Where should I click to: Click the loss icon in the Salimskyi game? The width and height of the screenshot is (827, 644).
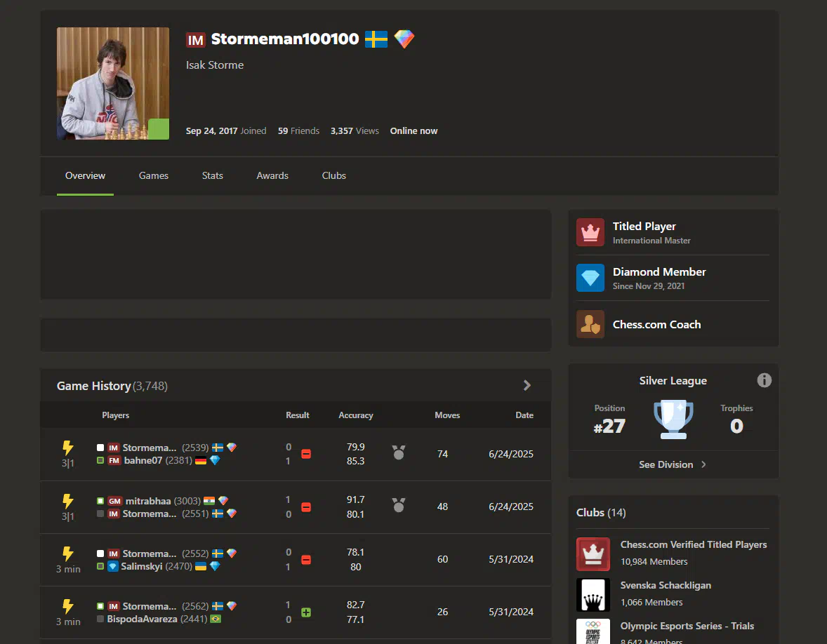click(306, 560)
